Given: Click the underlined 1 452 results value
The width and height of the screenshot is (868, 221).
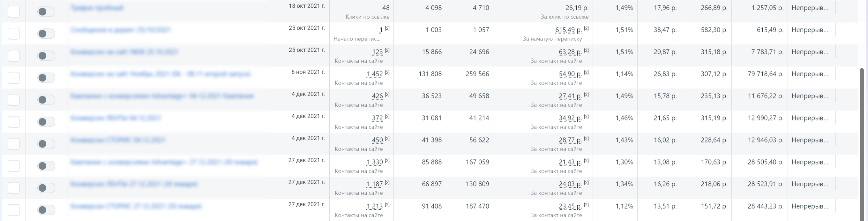Looking at the screenshot, I should (x=375, y=74).
